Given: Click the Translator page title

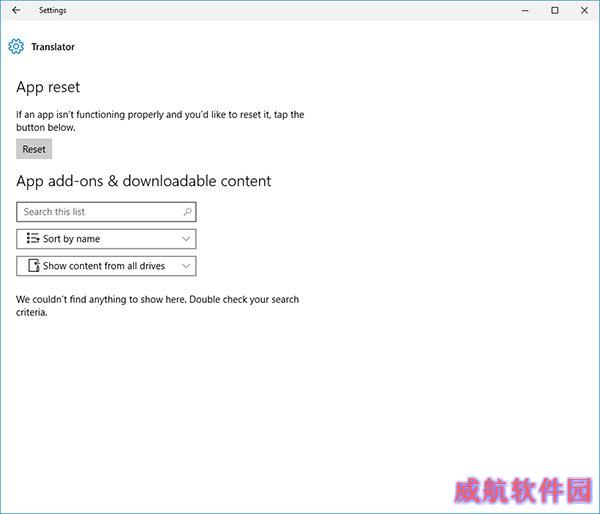Looking at the screenshot, I should [x=53, y=47].
